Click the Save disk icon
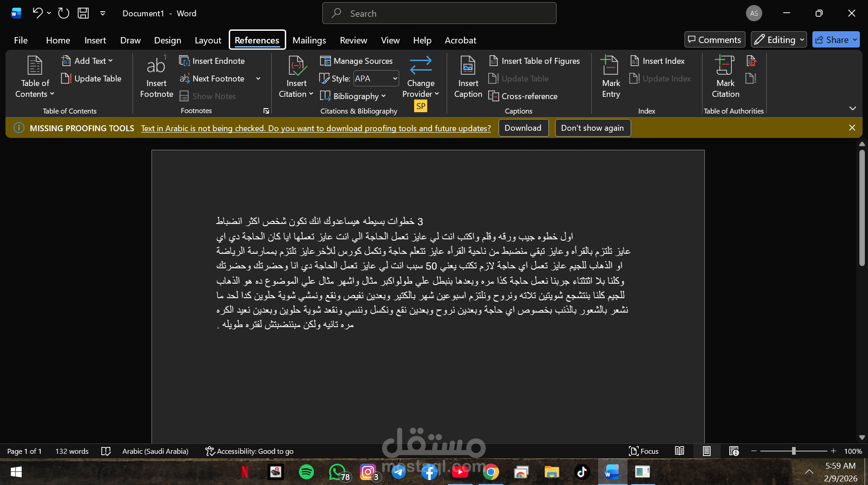 [x=83, y=13]
